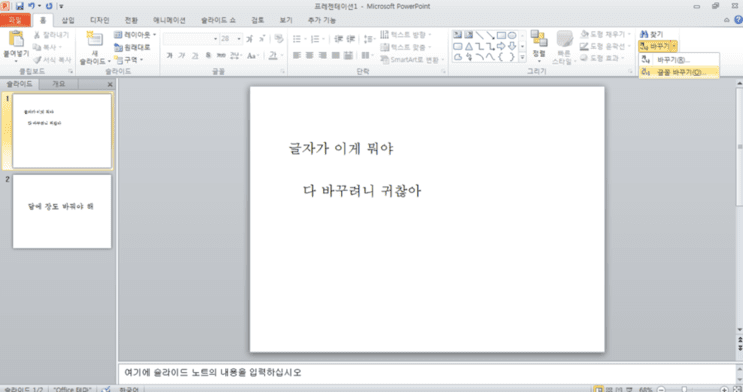Click the bulleted list icon
Image resolution: width=743 pixels, height=392 pixels.
click(297, 39)
